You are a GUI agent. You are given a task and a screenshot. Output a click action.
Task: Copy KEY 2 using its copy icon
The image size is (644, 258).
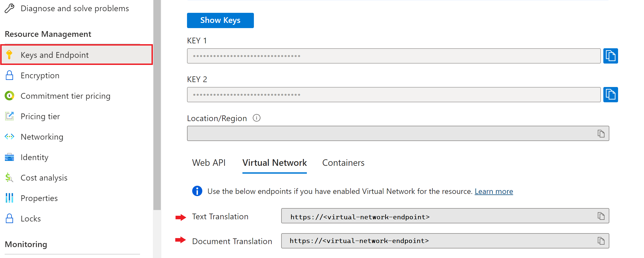(x=611, y=94)
